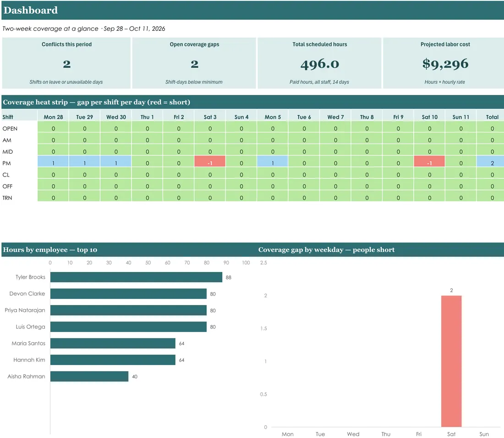
Task: Click Luis Ortega bar in hours chart
Action: [129, 327]
